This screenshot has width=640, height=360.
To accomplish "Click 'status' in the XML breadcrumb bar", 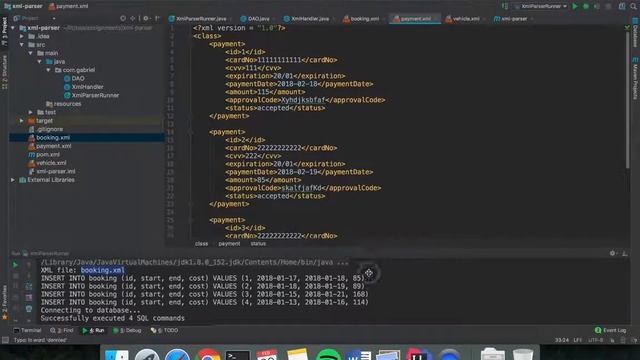I will [258, 244].
